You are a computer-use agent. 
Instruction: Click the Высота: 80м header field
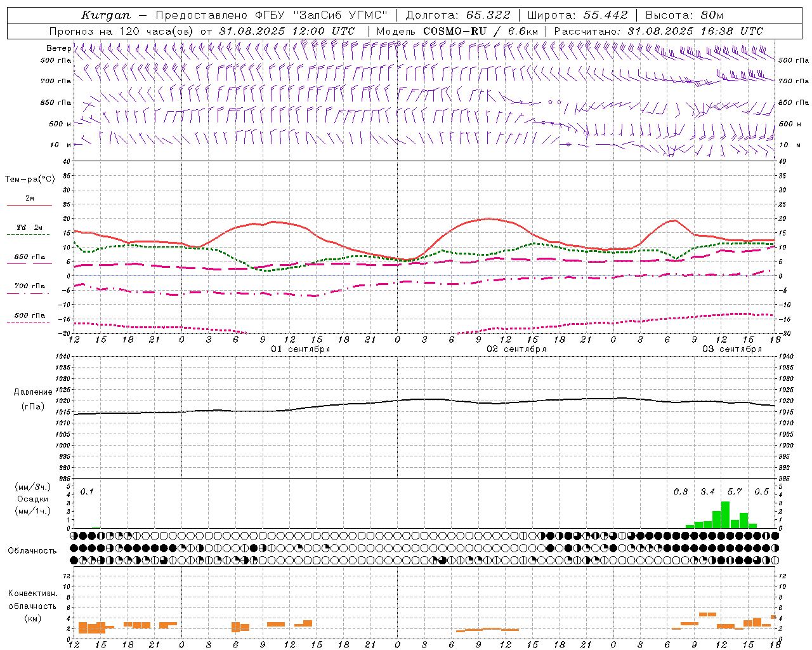click(x=684, y=15)
